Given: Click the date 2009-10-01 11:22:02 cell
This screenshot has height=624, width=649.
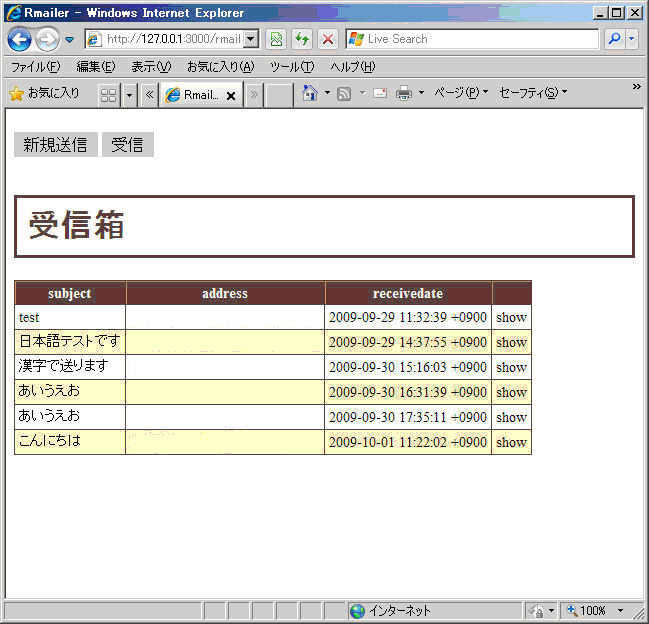Looking at the screenshot, I should point(408,442).
